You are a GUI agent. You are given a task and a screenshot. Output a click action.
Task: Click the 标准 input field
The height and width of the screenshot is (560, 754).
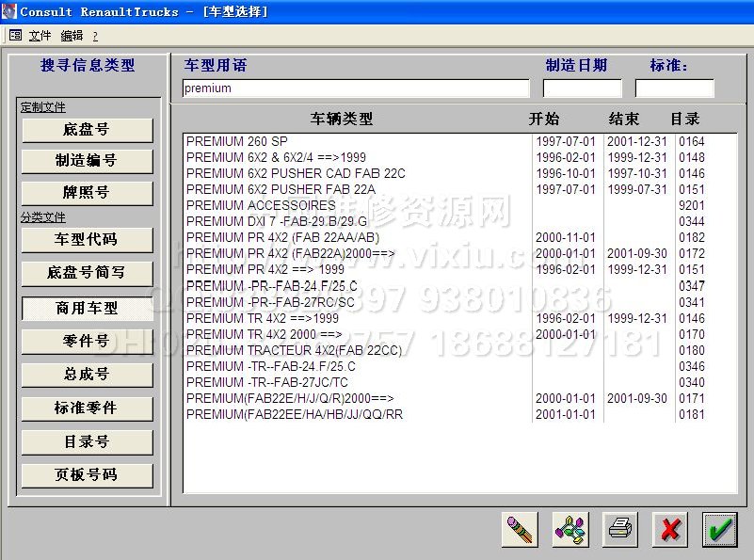tap(674, 88)
